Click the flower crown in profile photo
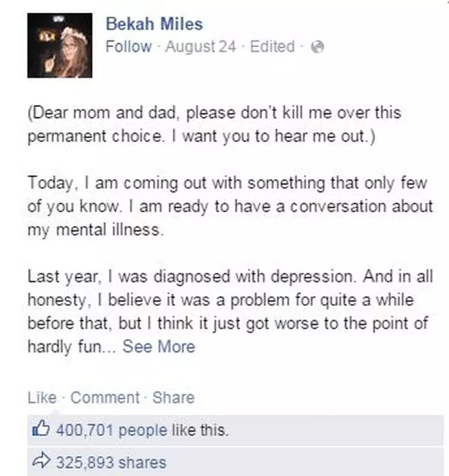 click(x=74, y=34)
